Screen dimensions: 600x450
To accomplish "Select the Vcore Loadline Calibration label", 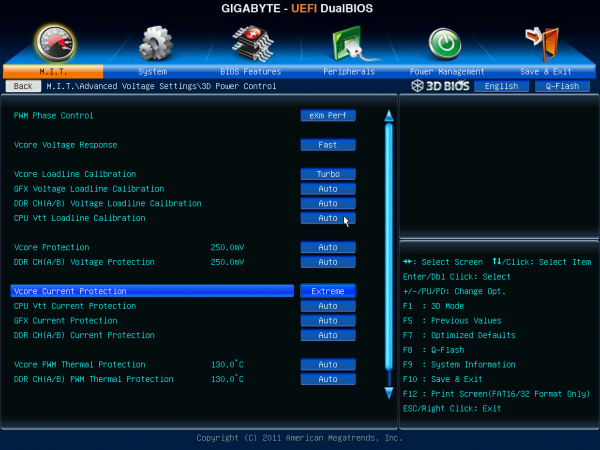I will pyautogui.click(x=75, y=174).
